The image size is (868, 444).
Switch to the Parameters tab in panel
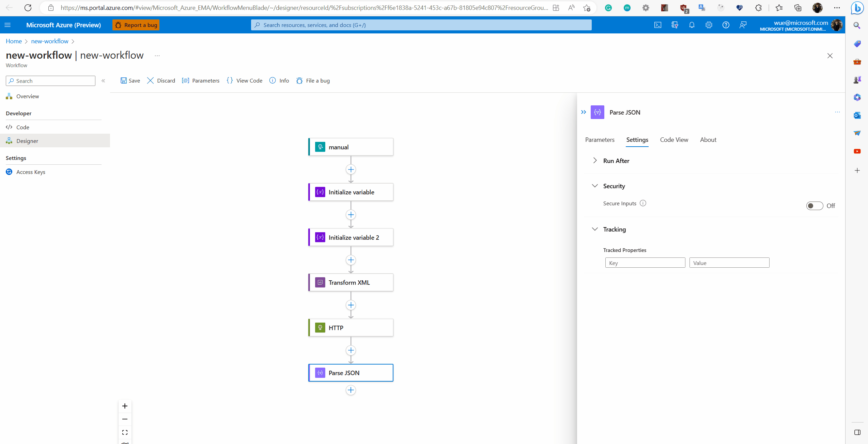(x=600, y=139)
